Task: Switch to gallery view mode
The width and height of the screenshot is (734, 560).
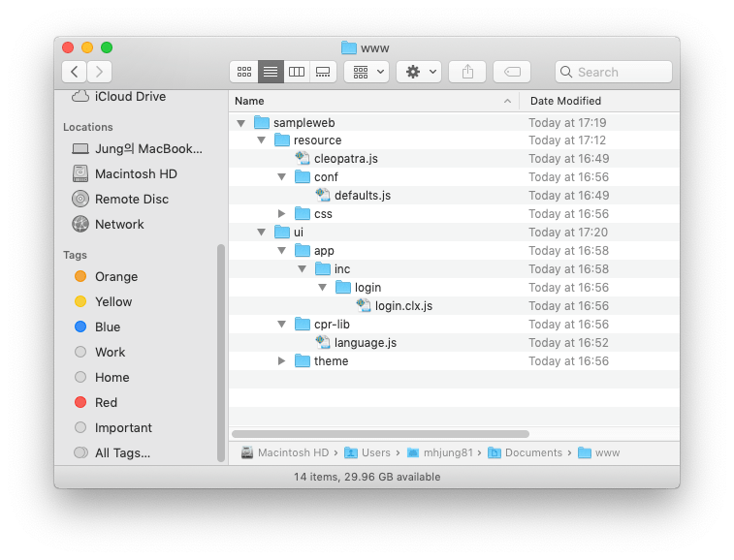Action: (x=323, y=72)
